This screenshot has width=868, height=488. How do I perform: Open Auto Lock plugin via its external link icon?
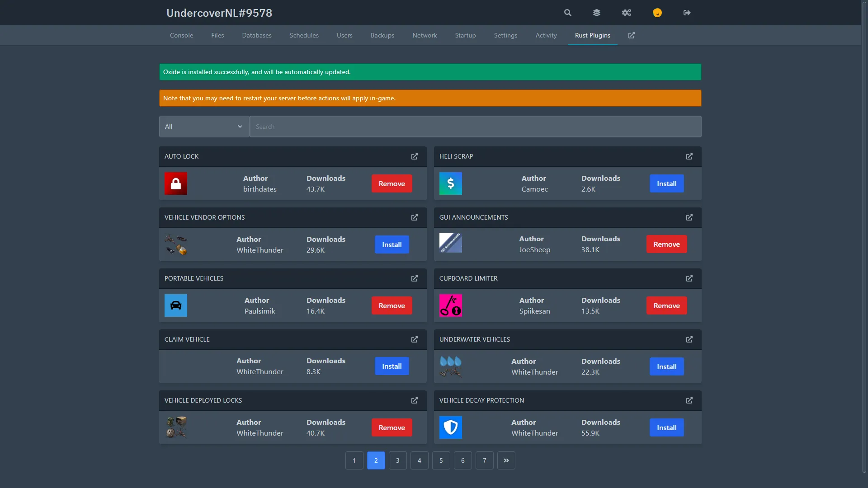click(414, 156)
